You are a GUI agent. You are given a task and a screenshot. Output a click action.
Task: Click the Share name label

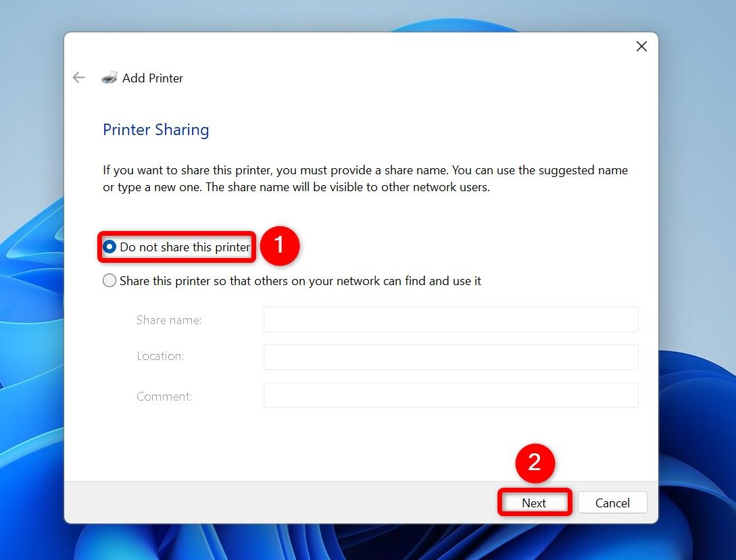tap(169, 320)
